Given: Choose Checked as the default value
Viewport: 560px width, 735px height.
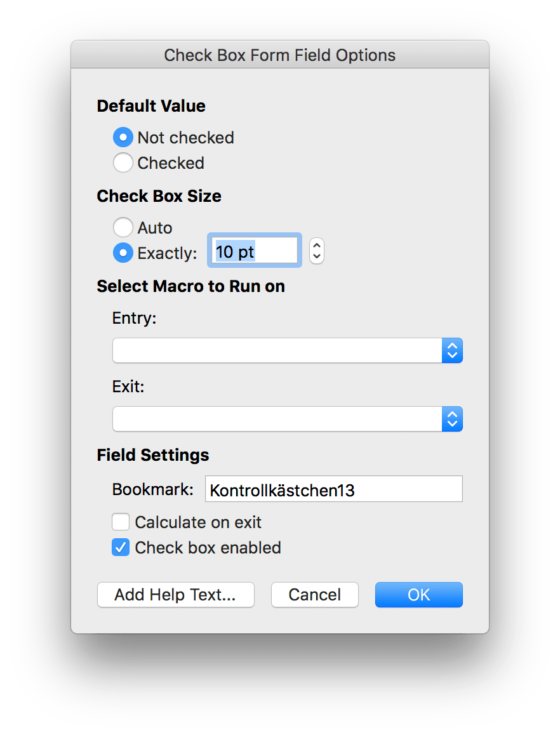Looking at the screenshot, I should [x=123, y=163].
